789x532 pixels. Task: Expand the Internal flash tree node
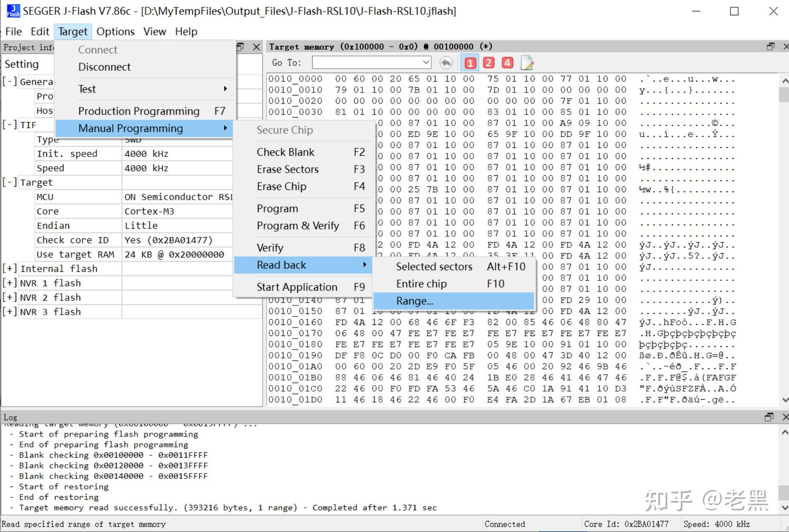(9, 269)
